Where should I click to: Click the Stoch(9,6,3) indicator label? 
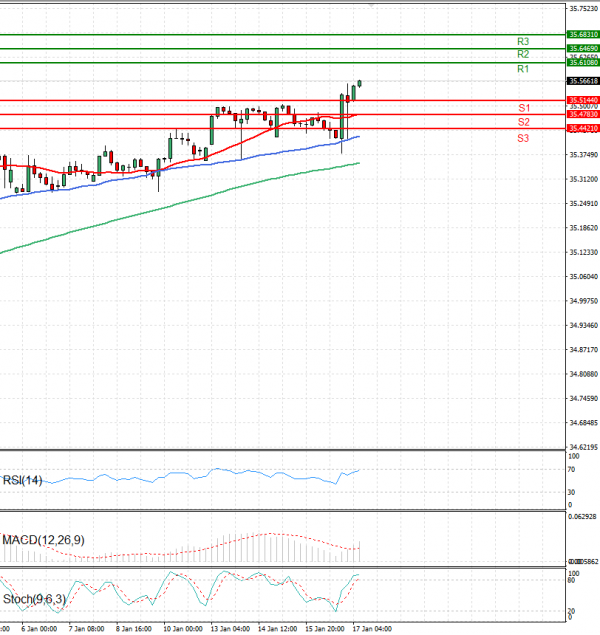tap(34, 599)
